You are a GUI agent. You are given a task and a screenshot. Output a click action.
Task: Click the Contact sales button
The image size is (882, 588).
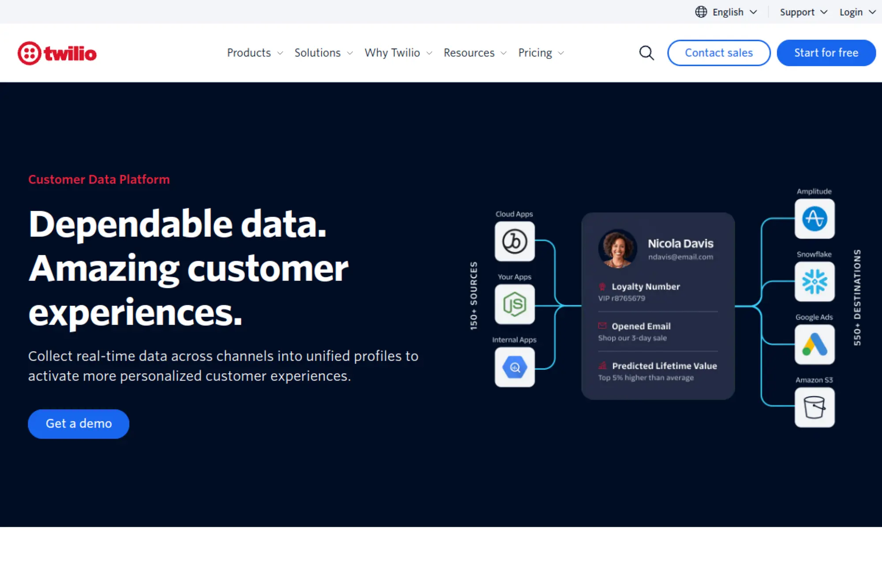click(718, 52)
